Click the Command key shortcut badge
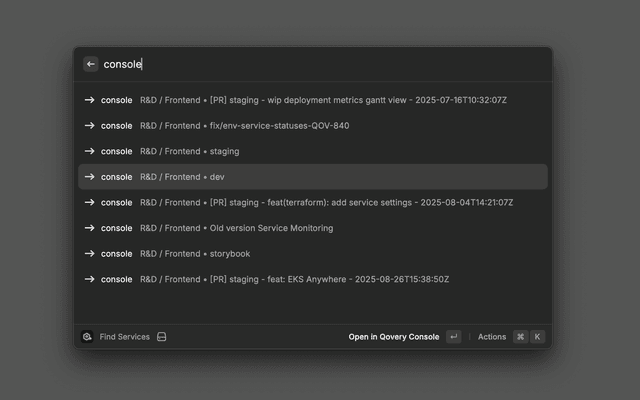 pos(520,337)
